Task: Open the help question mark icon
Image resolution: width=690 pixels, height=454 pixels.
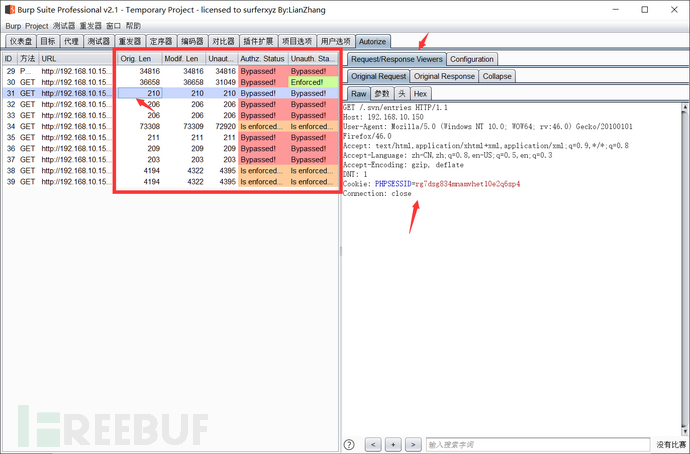Action: pyautogui.click(x=349, y=444)
